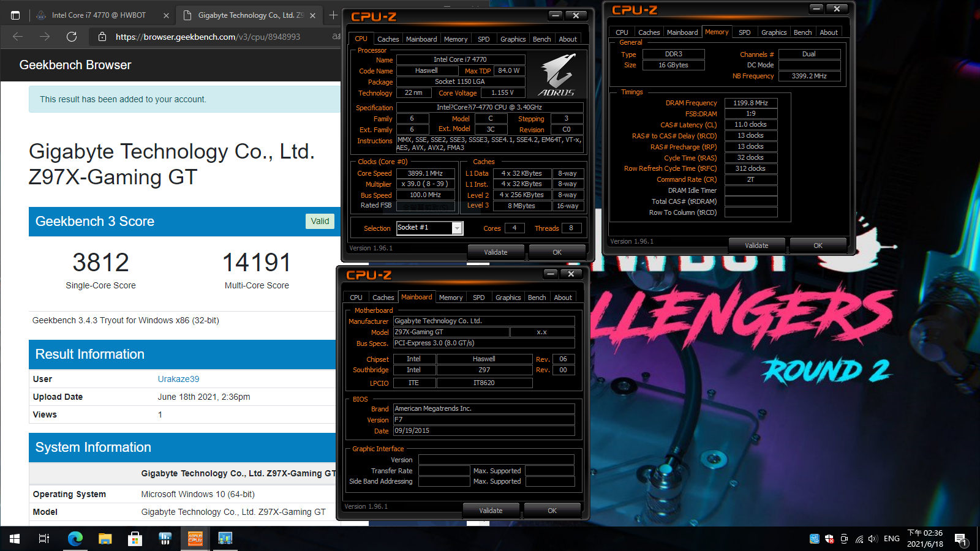
Task: Click the AORUS logo in CPU-Z
Action: [x=557, y=74]
